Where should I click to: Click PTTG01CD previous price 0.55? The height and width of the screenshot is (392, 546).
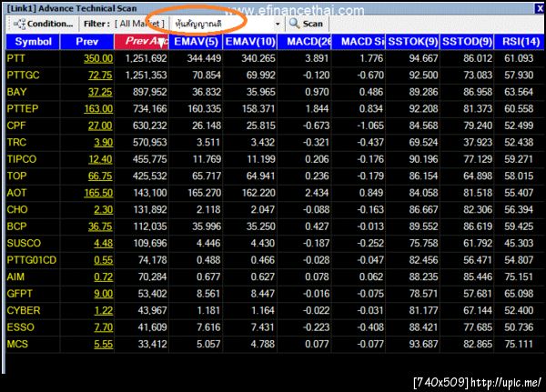tap(104, 260)
